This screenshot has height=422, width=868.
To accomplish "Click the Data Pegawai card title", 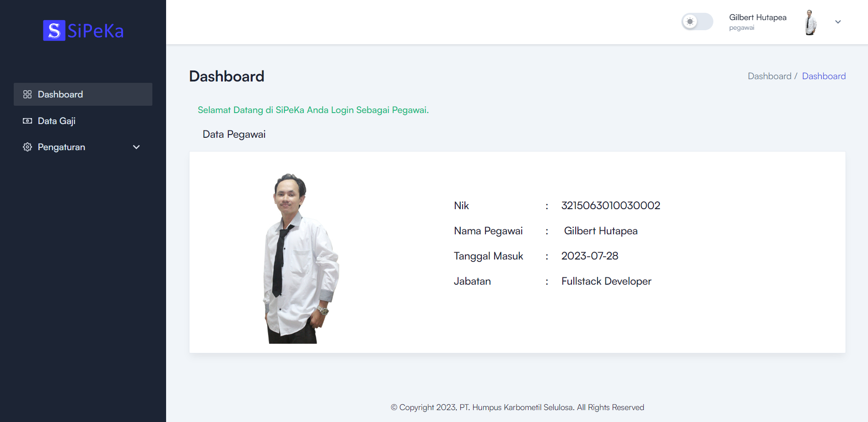I will 234,134.
